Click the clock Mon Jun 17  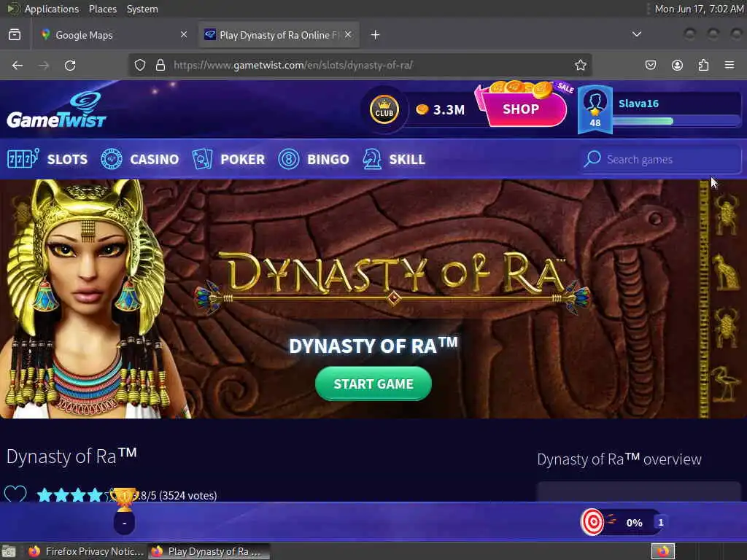click(699, 9)
